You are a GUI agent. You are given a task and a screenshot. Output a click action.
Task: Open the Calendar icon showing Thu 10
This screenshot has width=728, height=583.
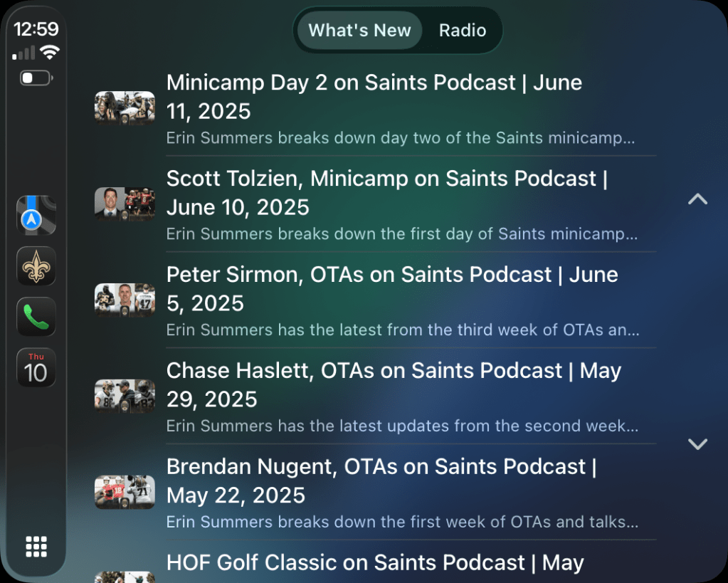click(36, 368)
